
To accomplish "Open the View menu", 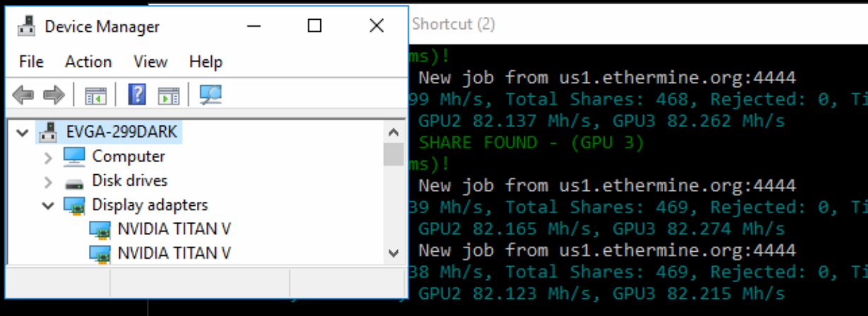I will point(150,62).
